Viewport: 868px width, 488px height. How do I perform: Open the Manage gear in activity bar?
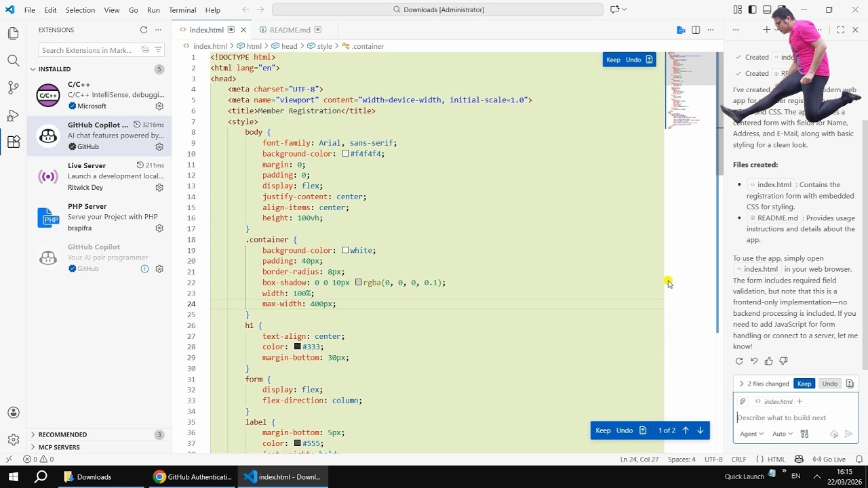(x=13, y=440)
